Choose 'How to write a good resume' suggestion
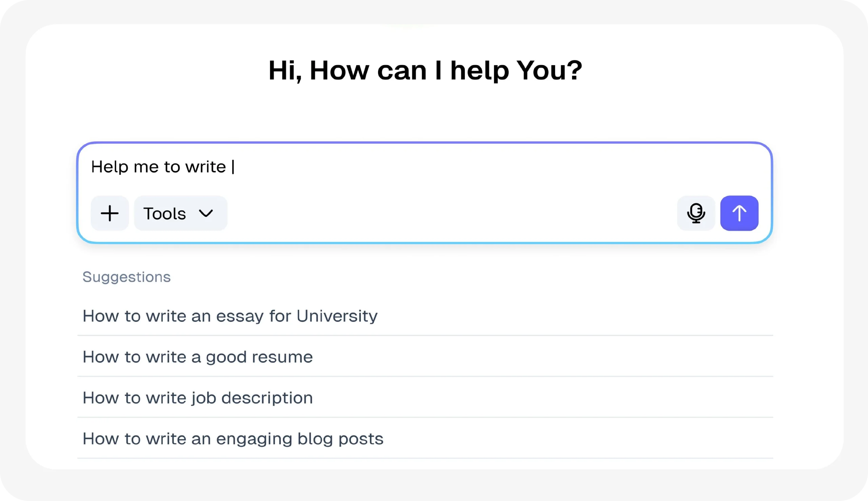This screenshot has width=868, height=501. (x=197, y=357)
